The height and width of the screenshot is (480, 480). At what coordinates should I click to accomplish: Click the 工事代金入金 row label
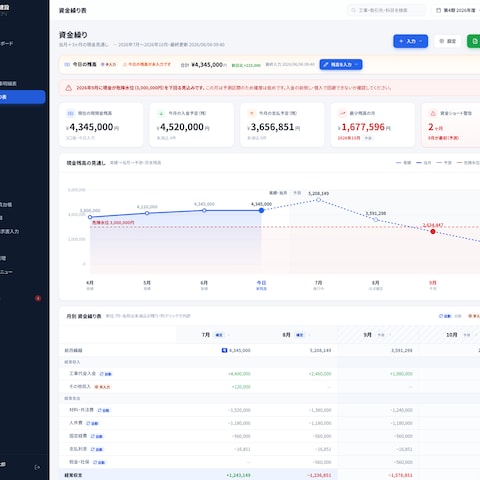pos(82,373)
